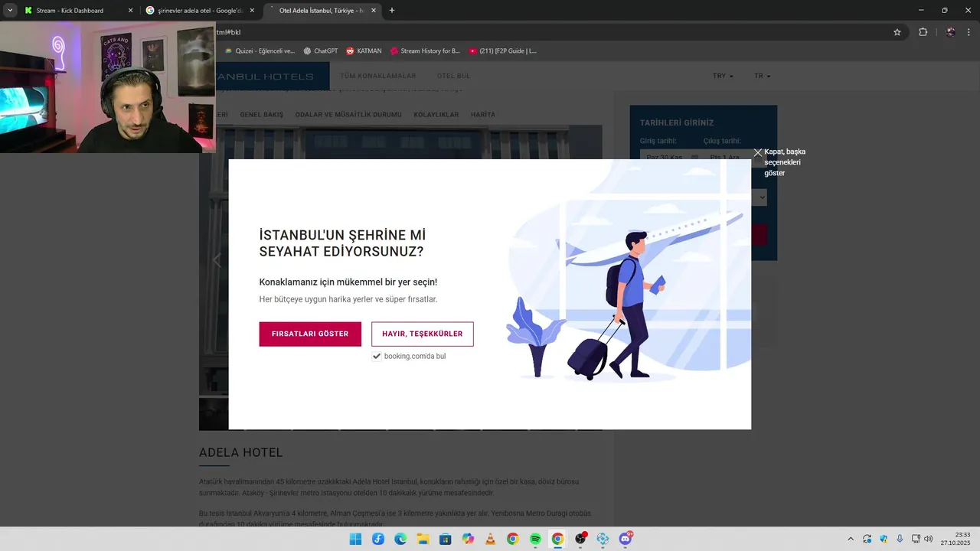Viewport: 980px width, 551px height.
Task: Open the blue F app on taskbar
Action: coord(378,539)
